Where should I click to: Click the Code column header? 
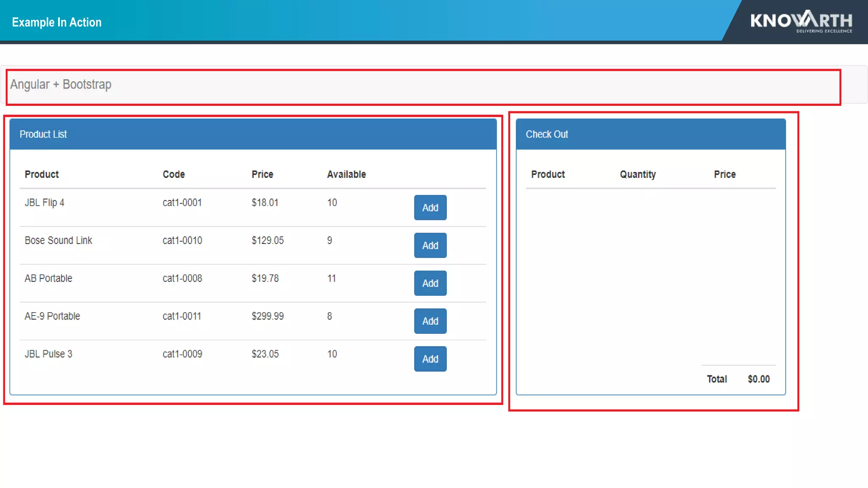coord(174,174)
